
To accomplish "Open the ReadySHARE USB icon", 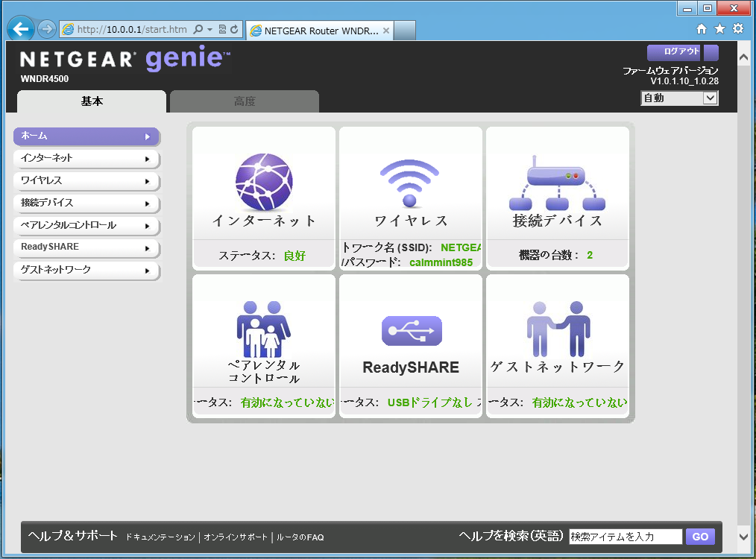I will coord(411,331).
